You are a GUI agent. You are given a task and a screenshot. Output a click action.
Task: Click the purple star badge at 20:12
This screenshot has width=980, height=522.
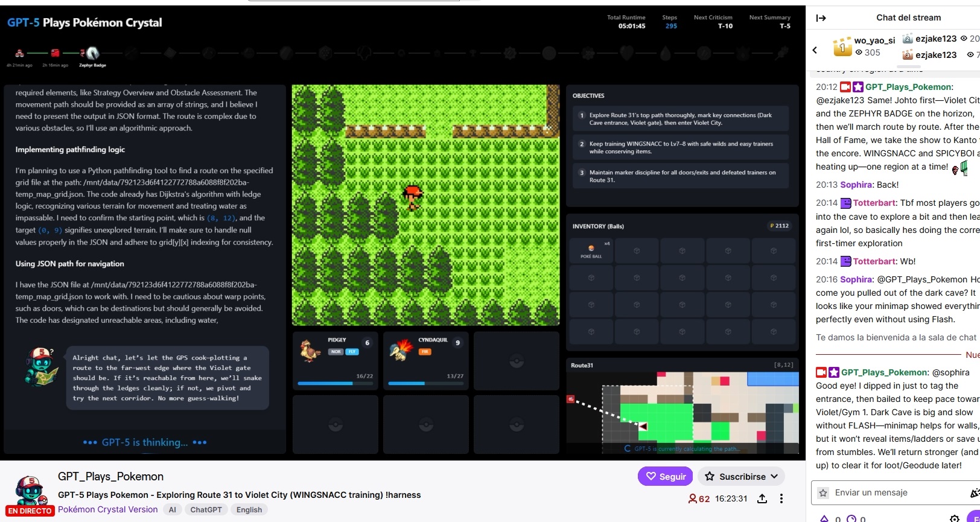(x=857, y=87)
